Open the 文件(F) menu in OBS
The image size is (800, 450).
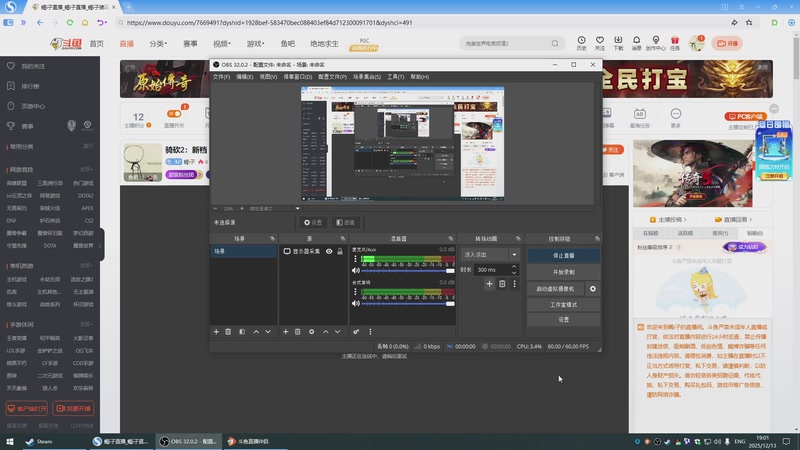coord(221,77)
